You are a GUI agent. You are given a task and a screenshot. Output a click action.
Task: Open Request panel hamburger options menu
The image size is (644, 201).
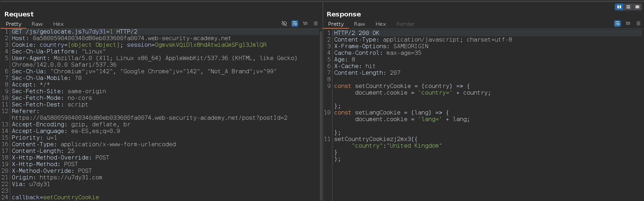(x=316, y=23)
